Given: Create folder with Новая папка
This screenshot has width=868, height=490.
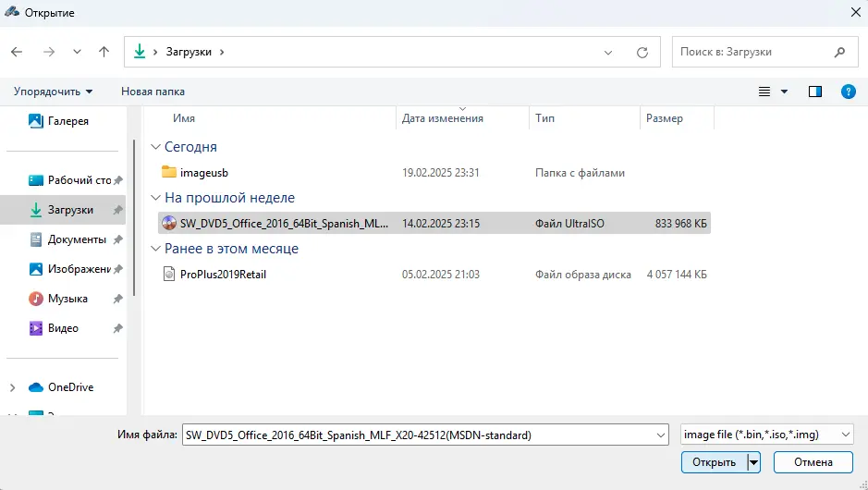Looking at the screenshot, I should 153,92.
